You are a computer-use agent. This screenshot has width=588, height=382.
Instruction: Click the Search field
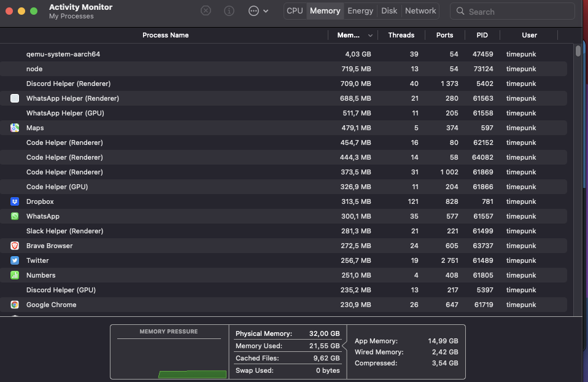(x=513, y=10)
